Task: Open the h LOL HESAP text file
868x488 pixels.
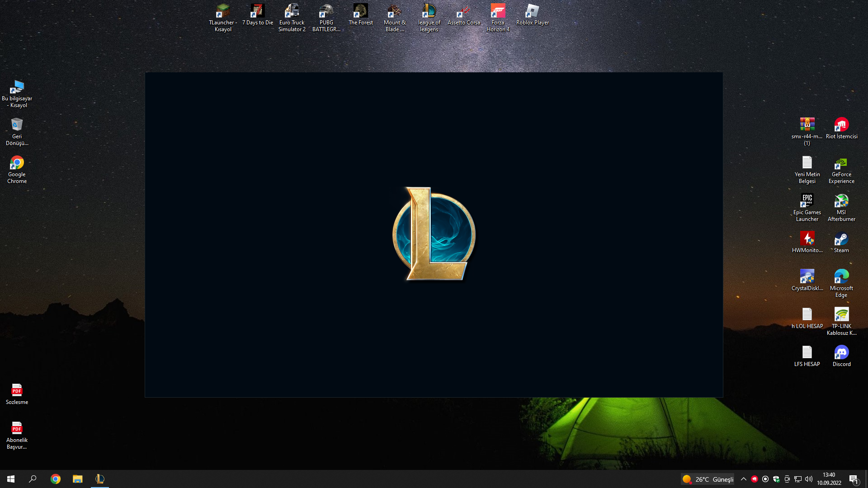Action: point(807,314)
